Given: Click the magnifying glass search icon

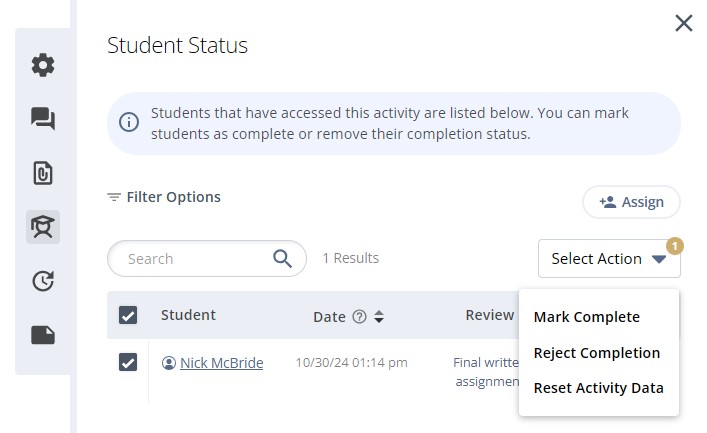Looking at the screenshot, I should [282, 258].
